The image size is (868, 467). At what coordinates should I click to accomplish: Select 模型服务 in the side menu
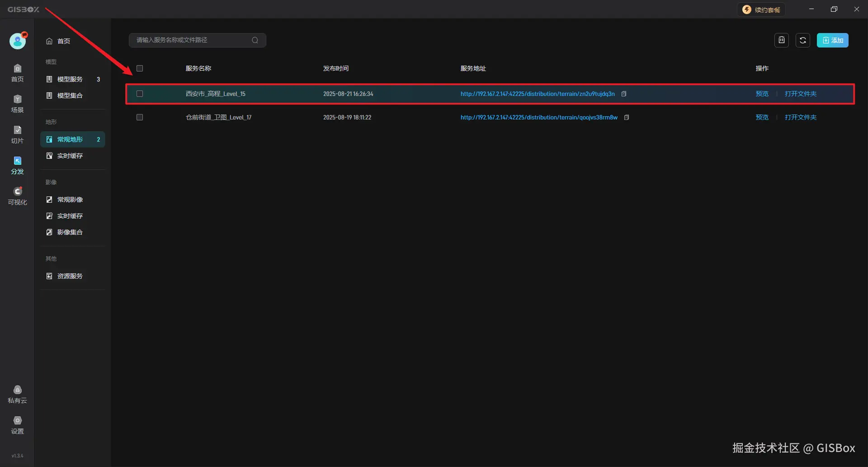point(72,79)
